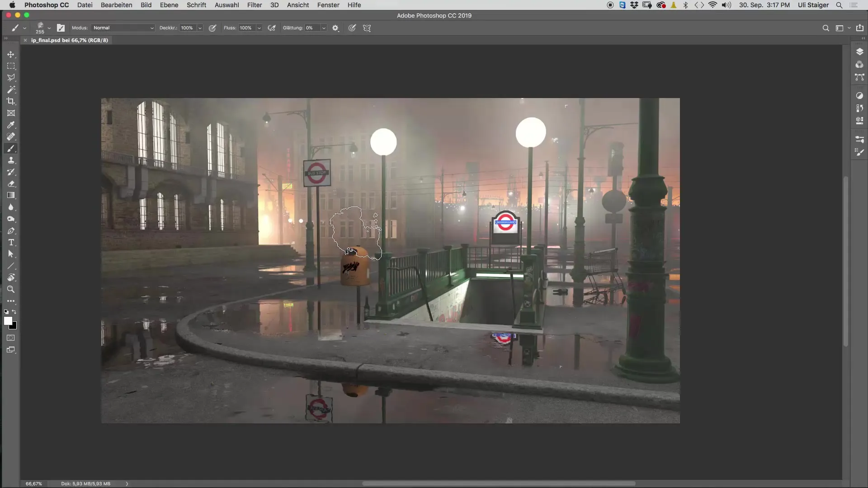Select the Path Selection tool

11,254
